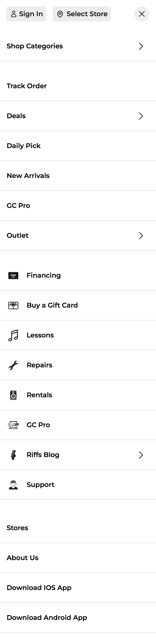Expand the Outlet section
The image size is (156, 644).
click(x=141, y=235)
